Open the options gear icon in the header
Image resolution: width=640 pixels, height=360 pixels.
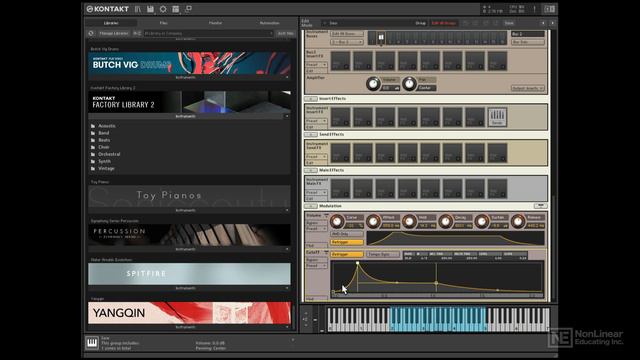tap(163, 9)
